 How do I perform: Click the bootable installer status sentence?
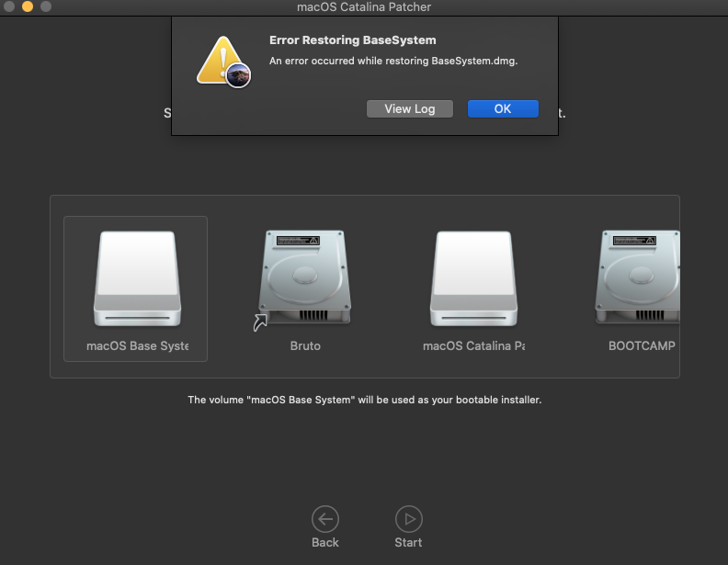click(x=365, y=400)
